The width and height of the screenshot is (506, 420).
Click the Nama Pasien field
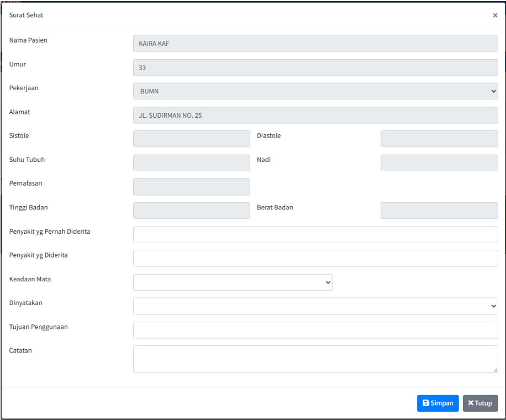pyautogui.click(x=315, y=44)
